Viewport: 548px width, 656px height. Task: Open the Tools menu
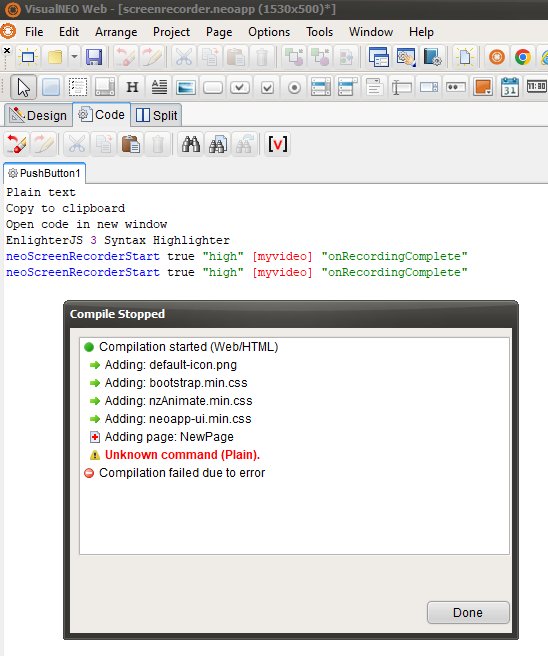click(x=319, y=32)
